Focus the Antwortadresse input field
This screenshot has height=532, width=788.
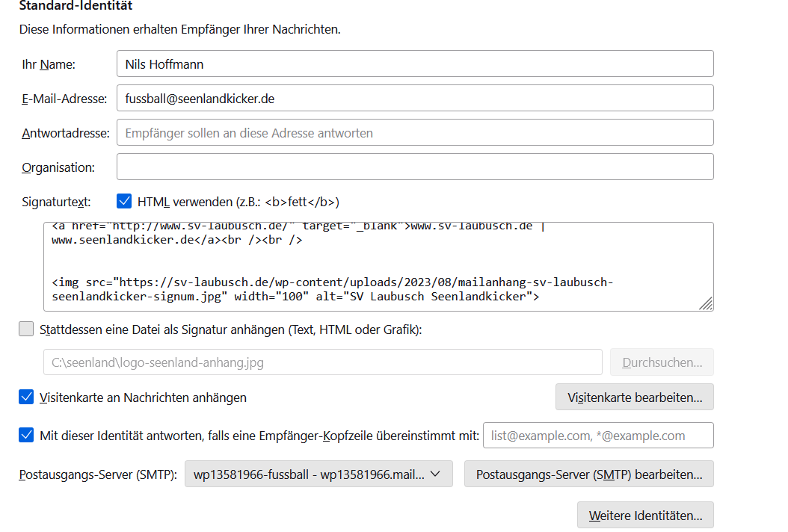click(x=415, y=132)
